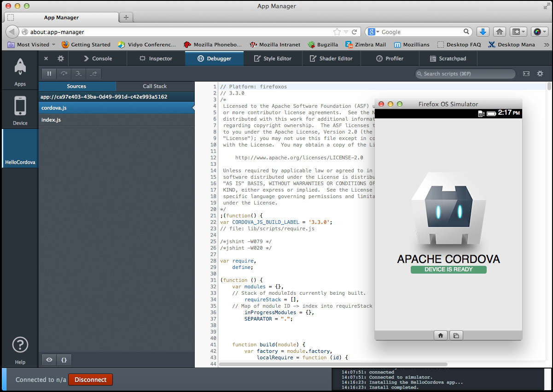Screen dimensions: 553x392
Task: Focus the Search scripts field
Action: point(465,74)
